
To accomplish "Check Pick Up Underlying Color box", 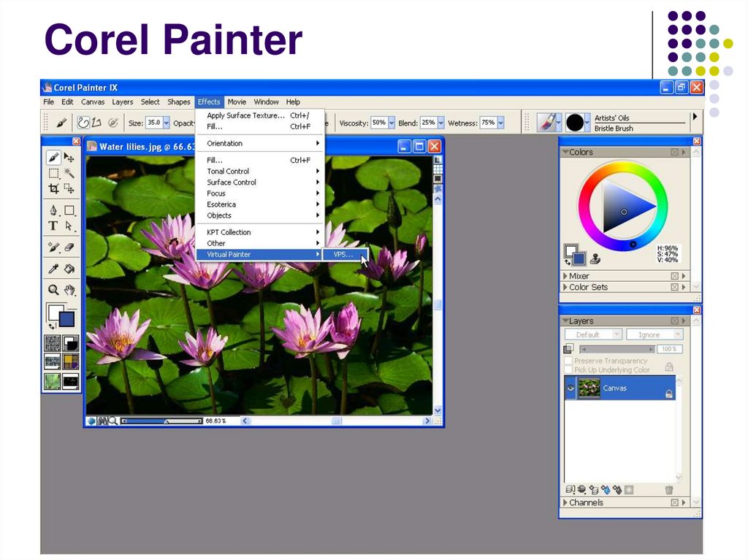I will [x=568, y=369].
